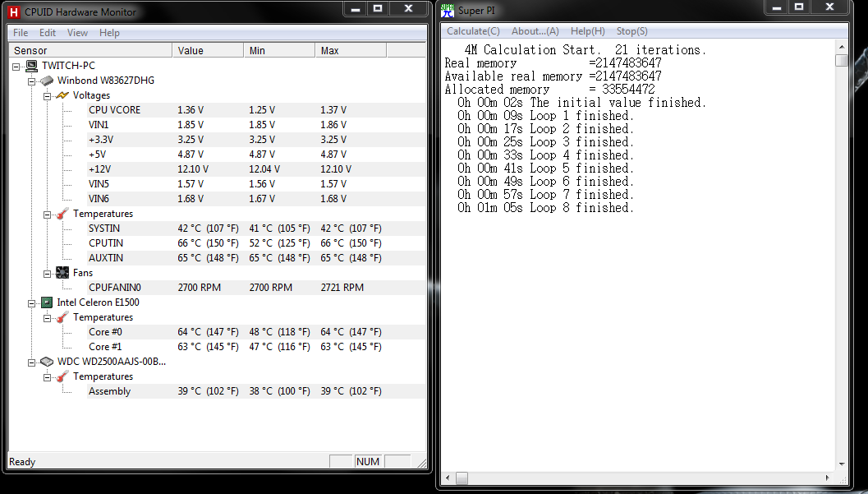
Task: Click '4M Calculation Start' line in Super PI
Action: (x=586, y=50)
